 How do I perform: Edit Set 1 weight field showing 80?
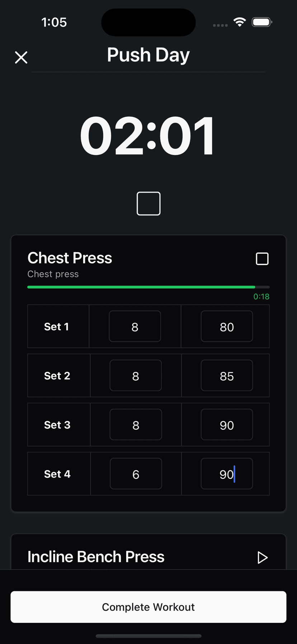pos(227,326)
